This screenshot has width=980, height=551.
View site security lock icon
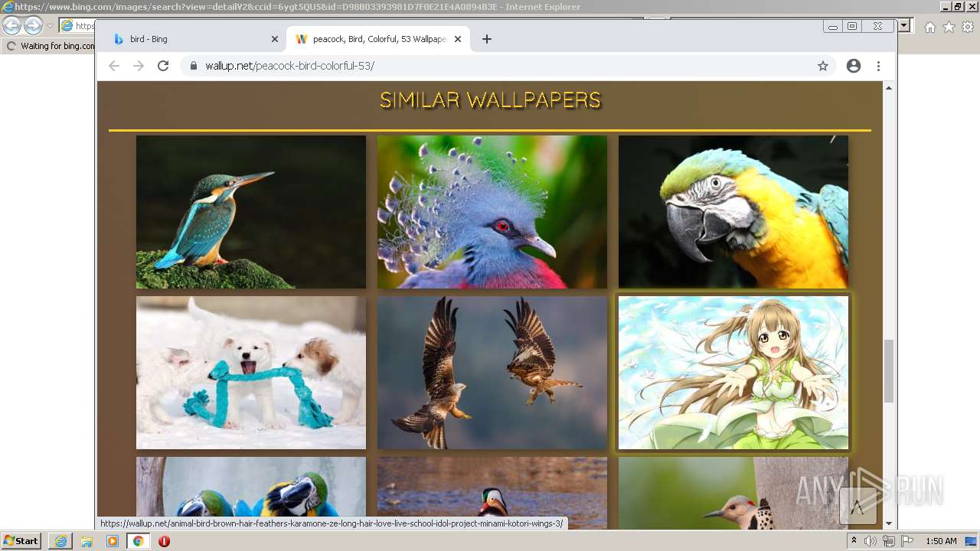(x=194, y=66)
